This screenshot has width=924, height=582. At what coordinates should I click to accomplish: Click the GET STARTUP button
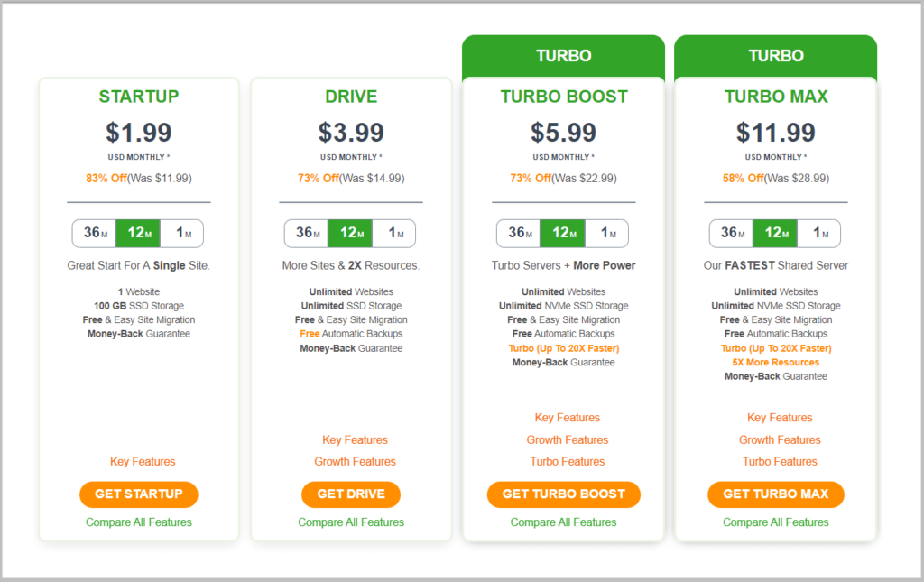[138, 494]
